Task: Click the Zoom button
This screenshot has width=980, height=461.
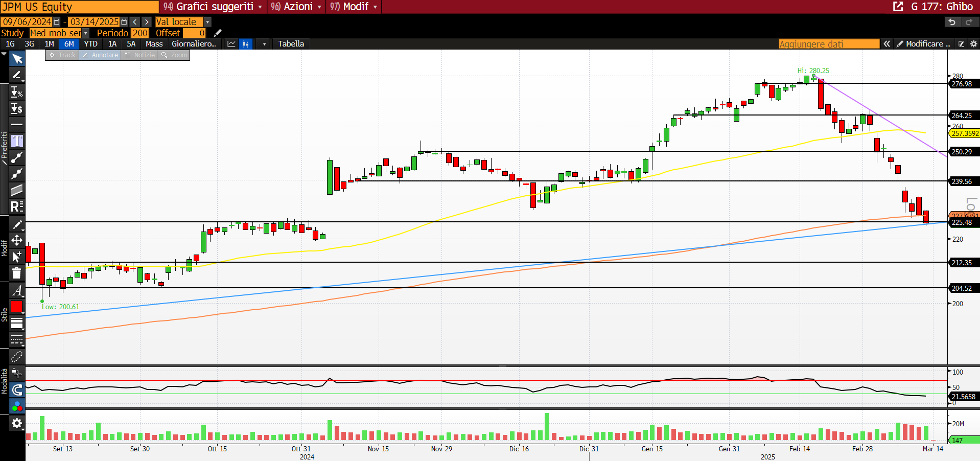Action: click(174, 55)
